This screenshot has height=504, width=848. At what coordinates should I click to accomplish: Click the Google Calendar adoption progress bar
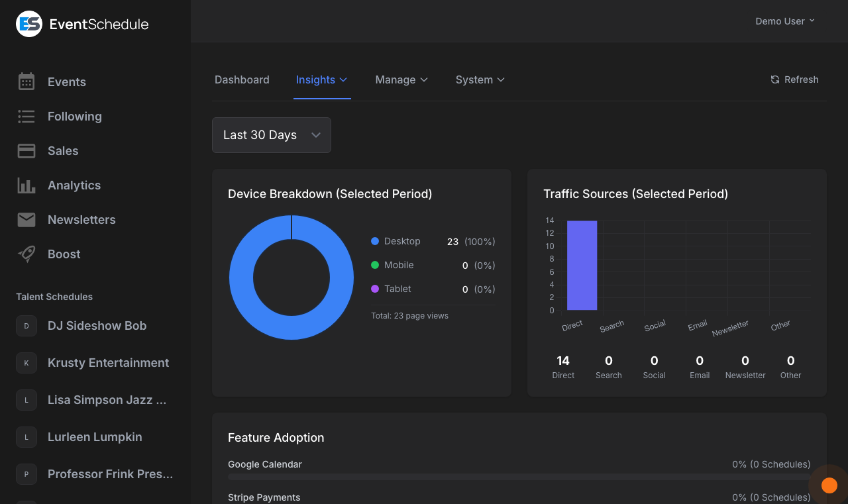[519, 477]
